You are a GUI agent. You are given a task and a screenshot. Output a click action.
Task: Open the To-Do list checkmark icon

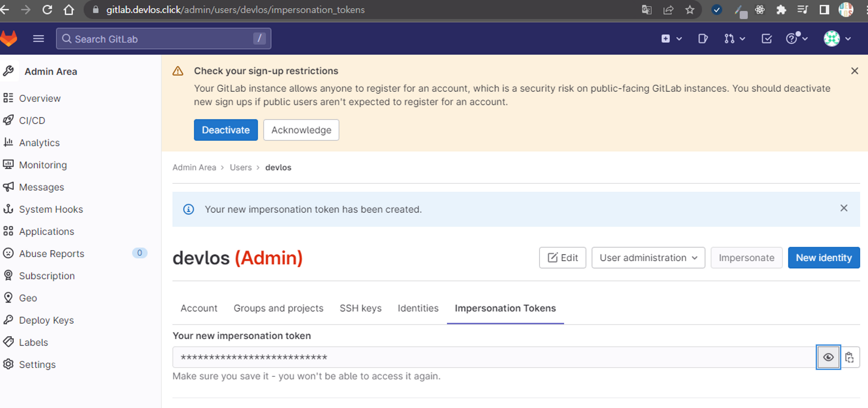(767, 39)
